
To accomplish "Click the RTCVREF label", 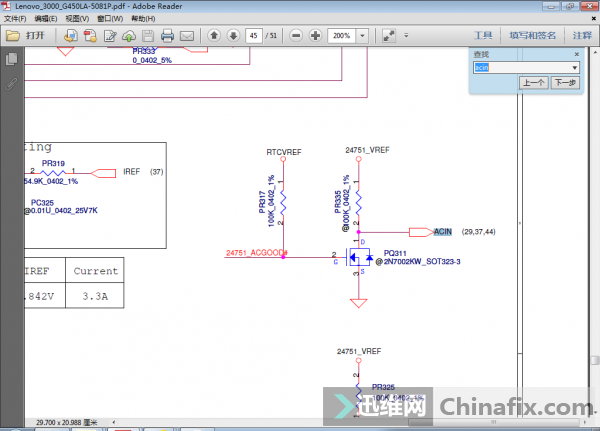I will click(284, 152).
